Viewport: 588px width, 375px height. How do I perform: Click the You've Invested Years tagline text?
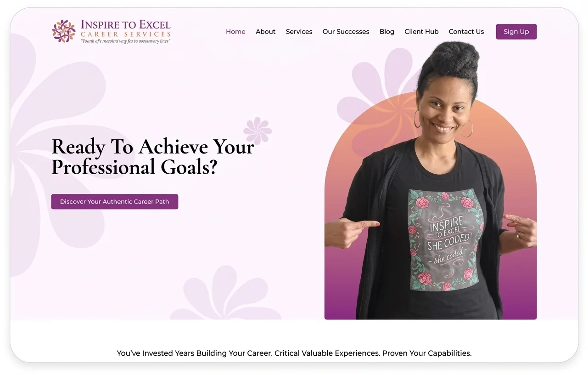294,353
